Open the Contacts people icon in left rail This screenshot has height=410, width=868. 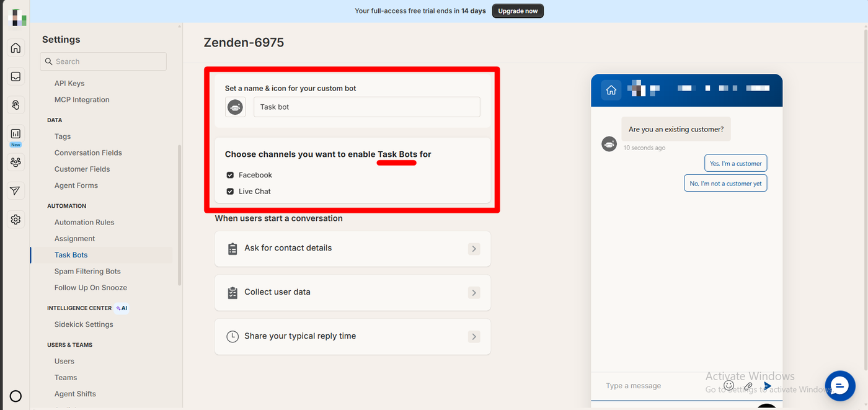point(15,163)
